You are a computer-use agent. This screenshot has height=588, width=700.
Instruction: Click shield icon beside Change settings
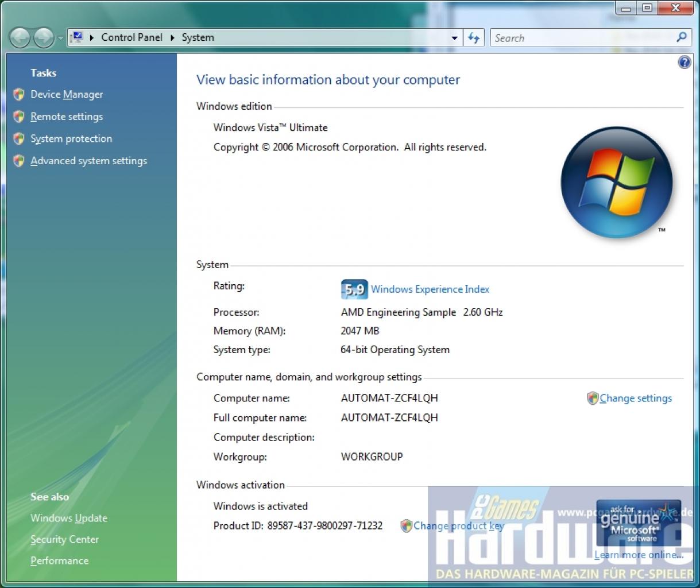tap(593, 398)
